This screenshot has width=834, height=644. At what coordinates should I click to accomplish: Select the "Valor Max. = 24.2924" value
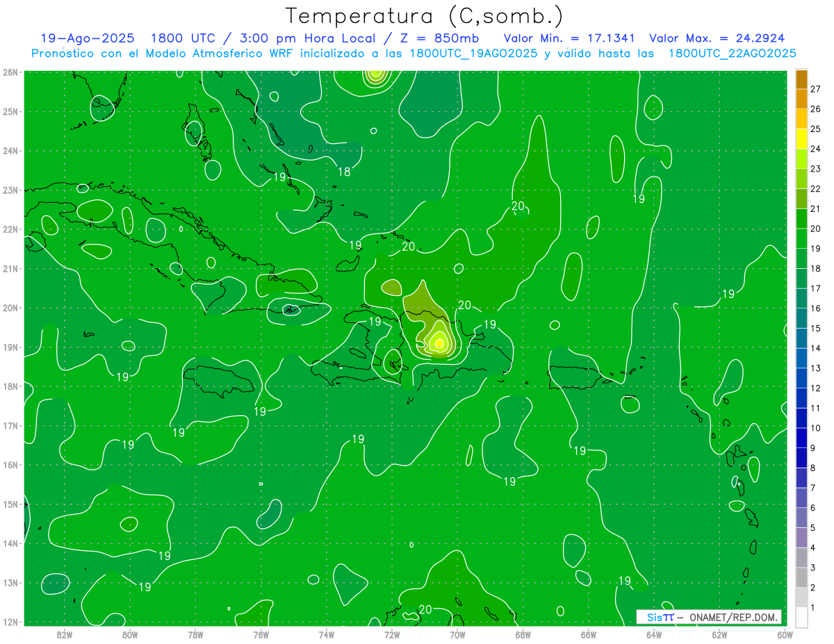click(x=717, y=38)
